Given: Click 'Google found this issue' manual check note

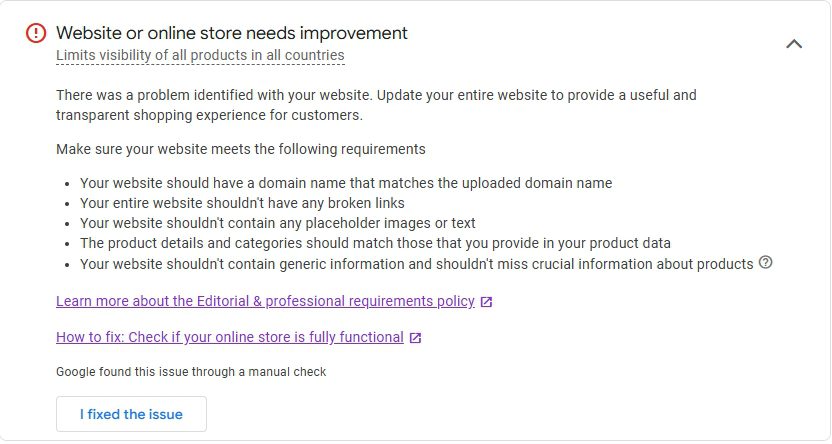Looking at the screenshot, I should pyautogui.click(x=191, y=372).
